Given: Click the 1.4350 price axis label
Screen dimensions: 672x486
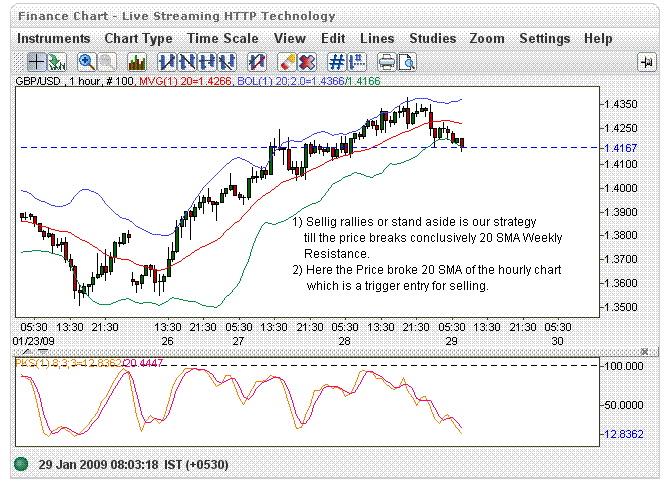Looking at the screenshot, I should pyautogui.click(x=621, y=104).
